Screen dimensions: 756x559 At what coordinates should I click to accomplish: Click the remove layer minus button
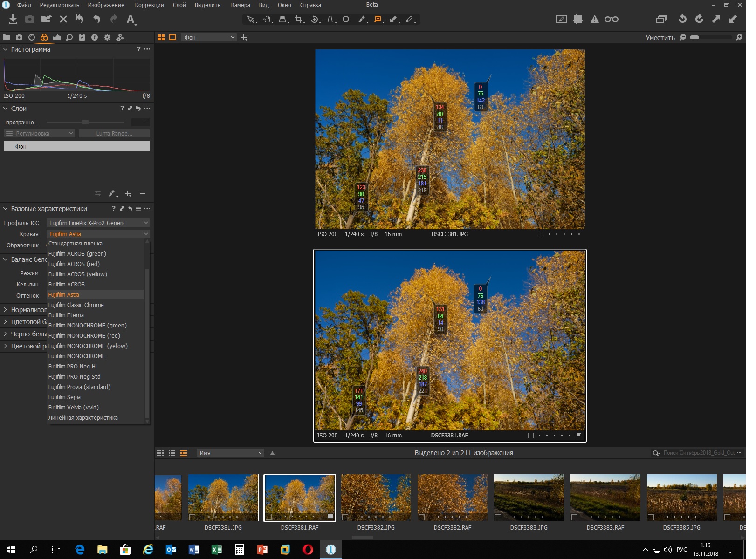click(143, 193)
